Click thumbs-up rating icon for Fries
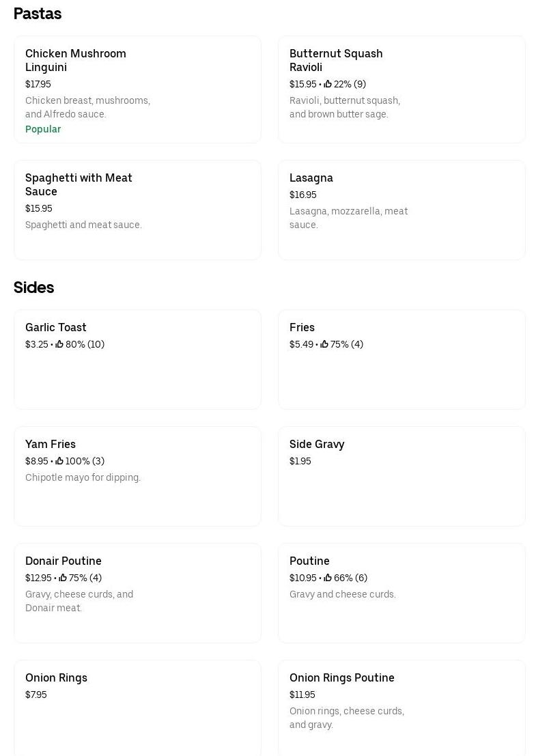Screen dimensions: 549x756 (324, 344)
